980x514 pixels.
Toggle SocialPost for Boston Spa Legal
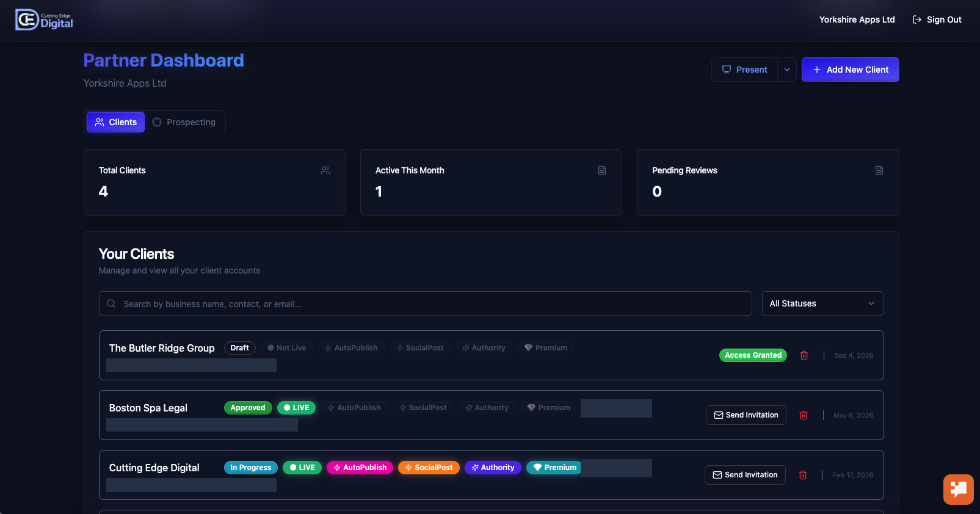(x=423, y=408)
